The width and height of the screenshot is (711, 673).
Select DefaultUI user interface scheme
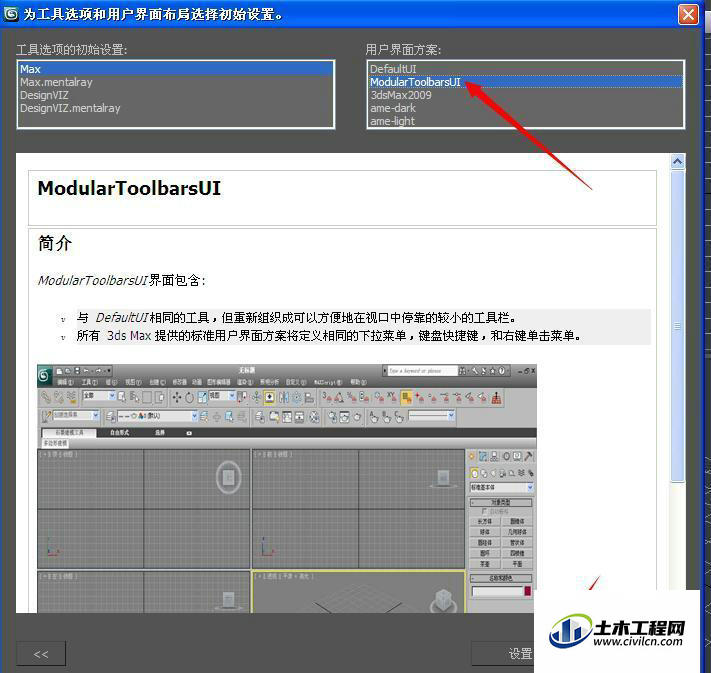coord(525,69)
